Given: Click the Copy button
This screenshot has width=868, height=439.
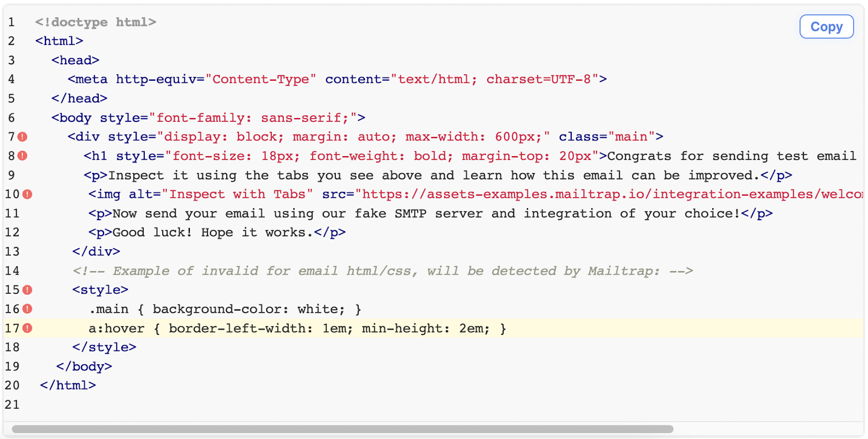Looking at the screenshot, I should [x=826, y=27].
